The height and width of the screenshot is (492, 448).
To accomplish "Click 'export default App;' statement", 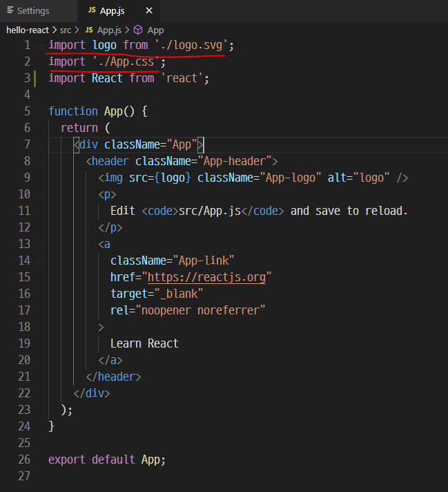I will pos(107,460).
